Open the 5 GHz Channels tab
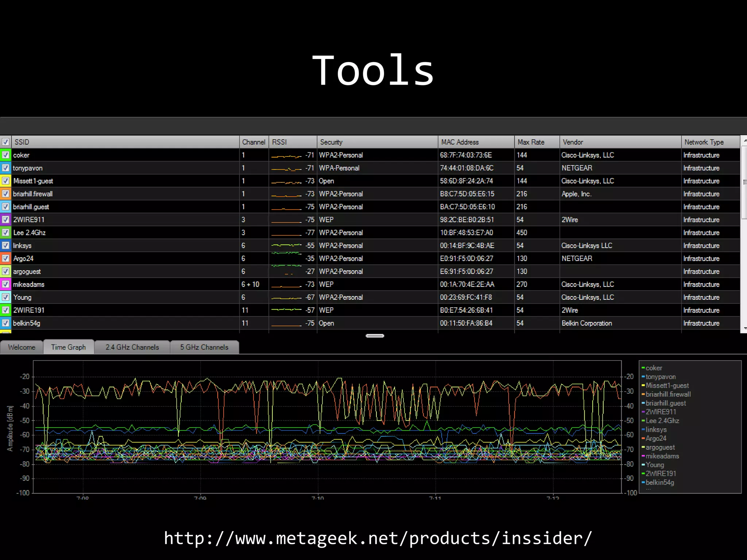The height and width of the screenshot is (560, 747). coord(204,347)
